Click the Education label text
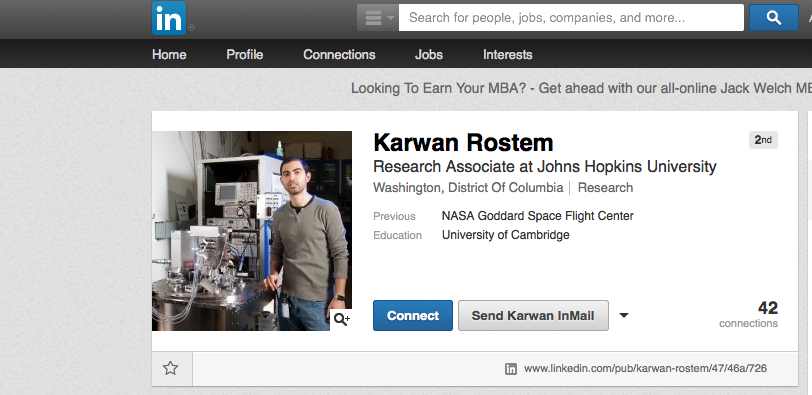 [398, 236]
